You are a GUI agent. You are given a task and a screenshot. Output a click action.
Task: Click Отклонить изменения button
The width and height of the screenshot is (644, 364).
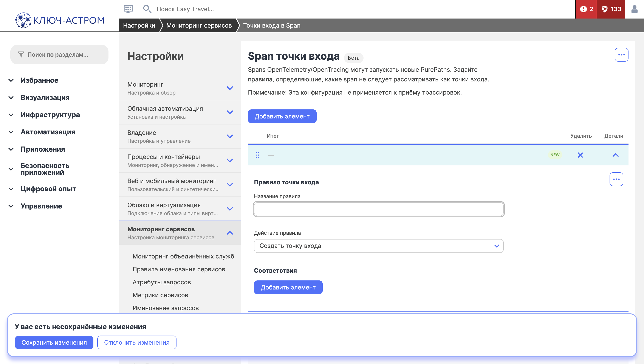[136, 342]
